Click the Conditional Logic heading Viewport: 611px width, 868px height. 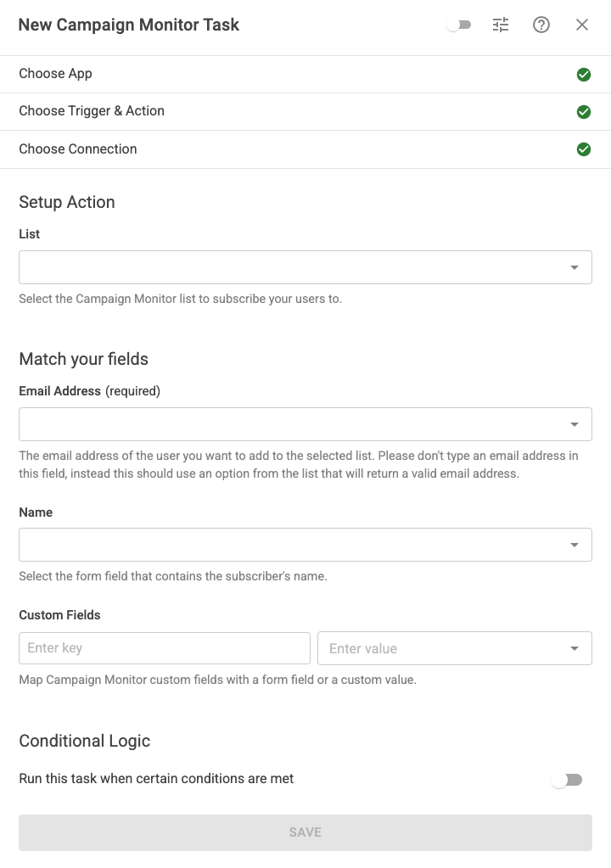click(85, 741)
